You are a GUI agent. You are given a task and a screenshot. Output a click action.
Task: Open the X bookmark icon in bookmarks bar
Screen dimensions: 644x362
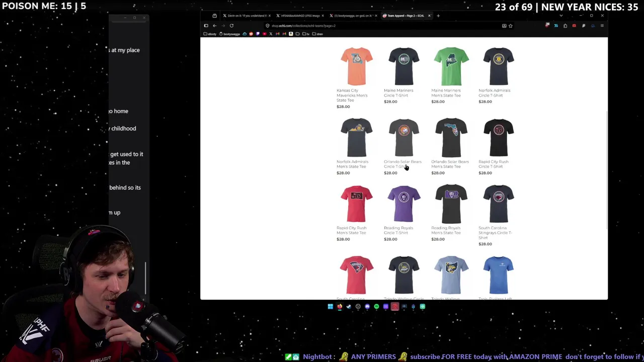[271, 34]
